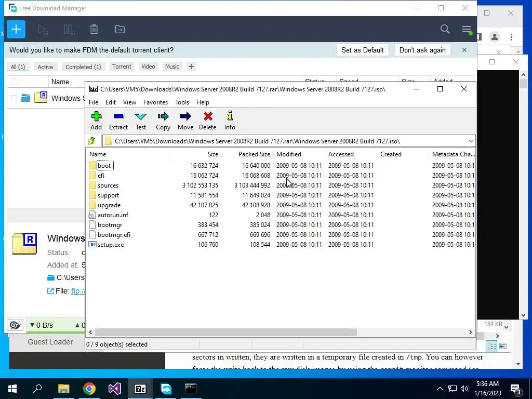Click the Chrome profile avatar icon
Screen dimensions: 532x399
pos(495,37)
